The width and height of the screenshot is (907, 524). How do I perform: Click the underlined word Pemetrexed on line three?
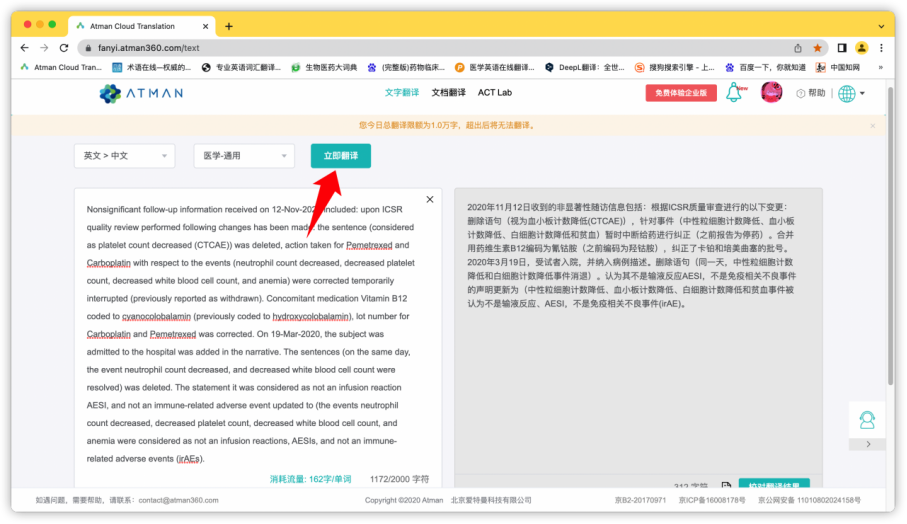pos(369,245)
